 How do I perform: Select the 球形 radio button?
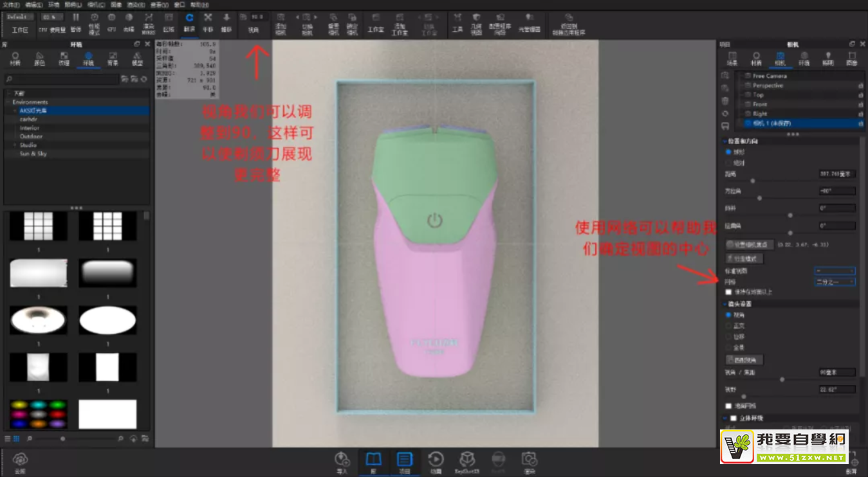(728, 152)
